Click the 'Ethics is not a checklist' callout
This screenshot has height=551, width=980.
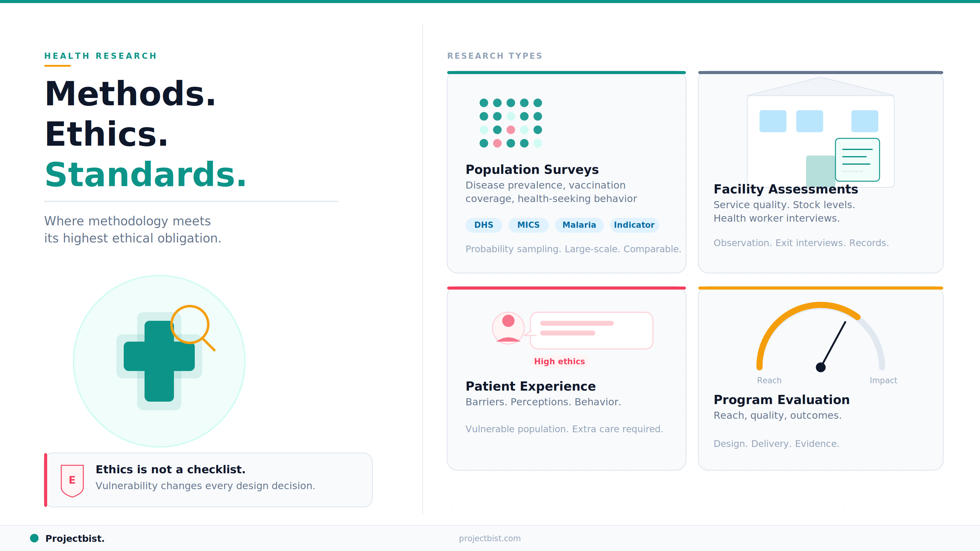pos(209,480)
